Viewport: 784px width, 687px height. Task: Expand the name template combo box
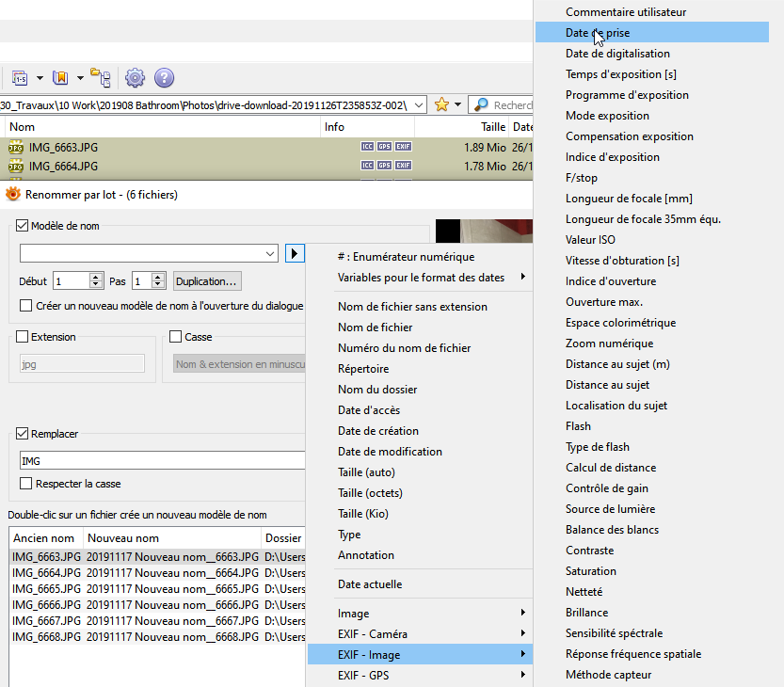pos(270,254)
